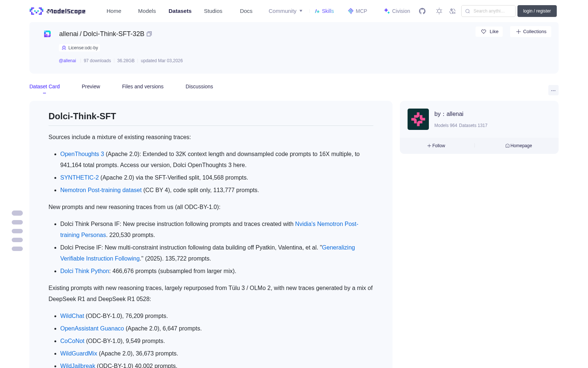Open the Datasets nav item
This screenshot has height=368, width=588.
click(x=180, y=11)
